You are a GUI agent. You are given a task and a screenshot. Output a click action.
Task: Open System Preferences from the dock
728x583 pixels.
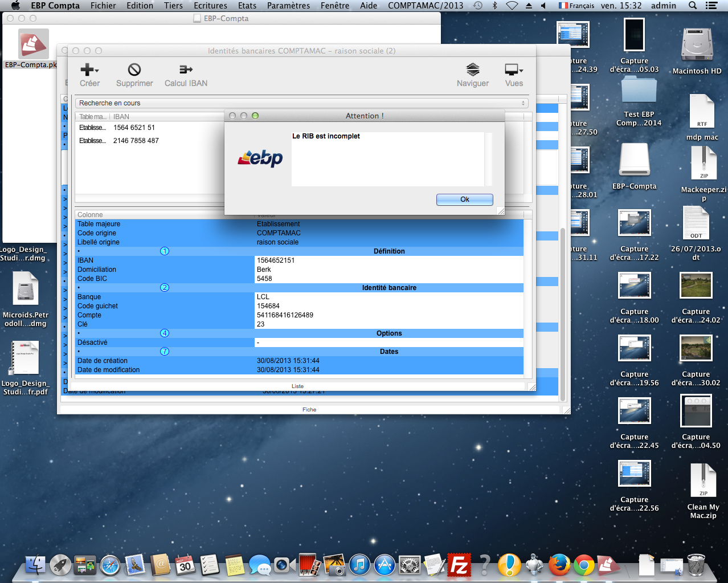(410, 565)
